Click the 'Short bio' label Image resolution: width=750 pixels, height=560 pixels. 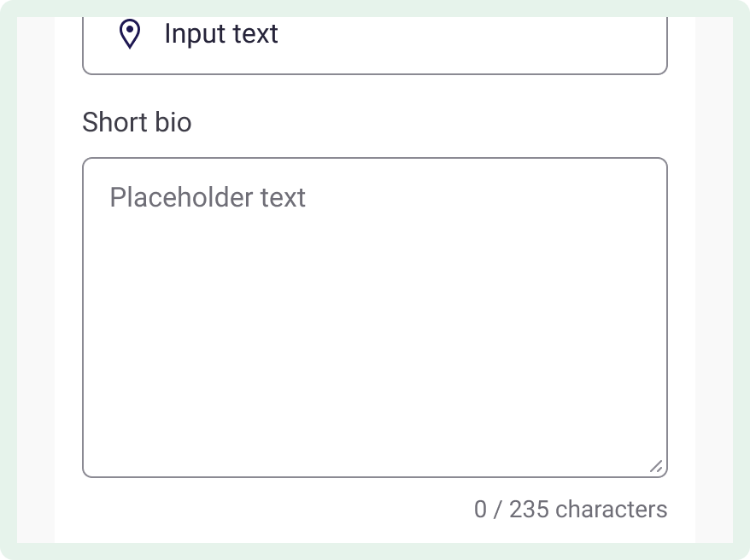point(137,122)
